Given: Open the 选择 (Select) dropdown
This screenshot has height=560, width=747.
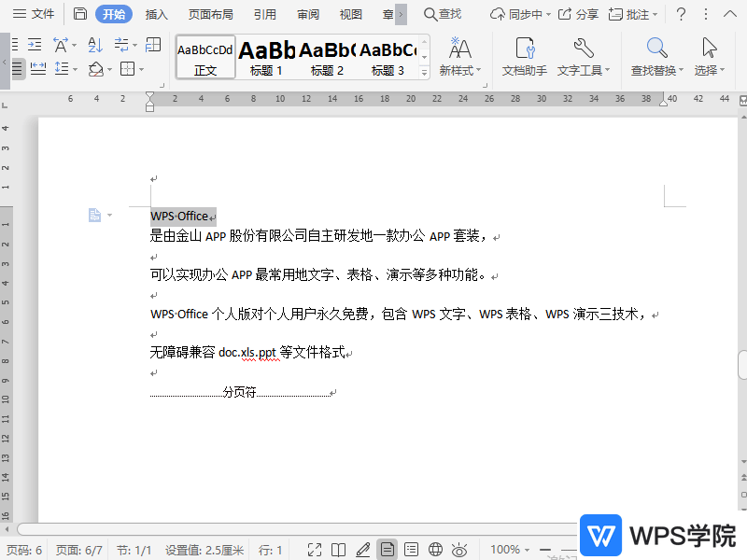Looking at the screenshot, I should [x=708, y=56].
